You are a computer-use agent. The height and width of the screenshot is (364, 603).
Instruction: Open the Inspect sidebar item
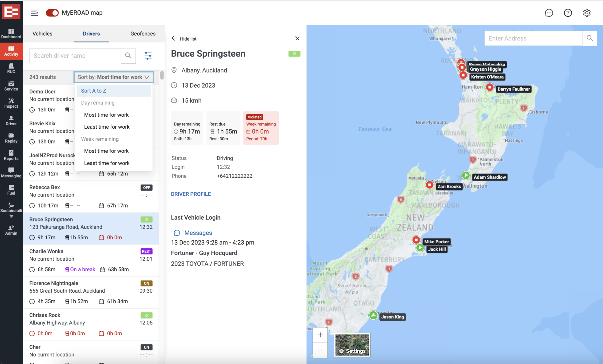coord(11,103)
